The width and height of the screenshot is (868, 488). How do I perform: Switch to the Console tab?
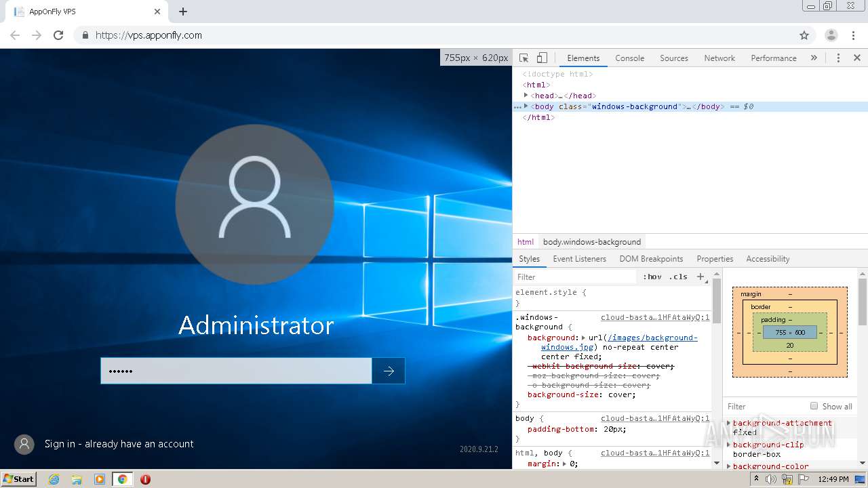click(629, 58)
